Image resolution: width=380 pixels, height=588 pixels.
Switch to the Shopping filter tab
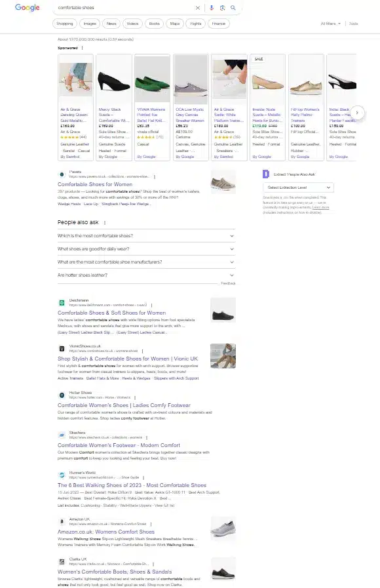[x=65, y=24]
